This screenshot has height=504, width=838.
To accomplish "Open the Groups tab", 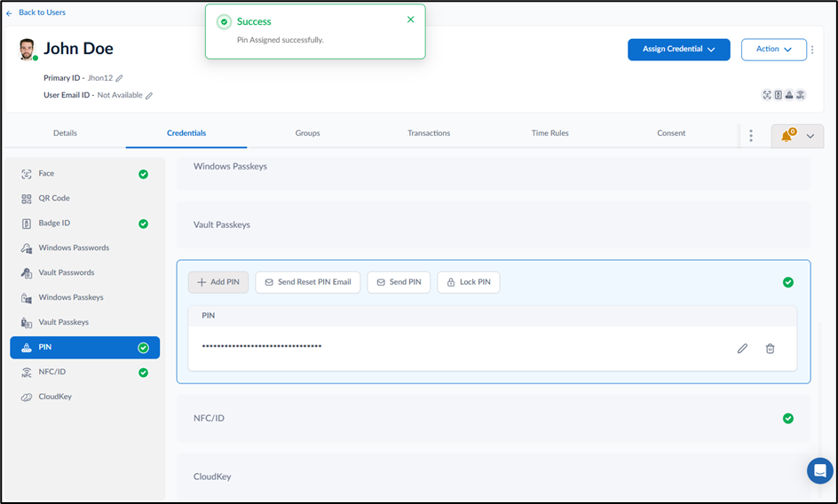I will point(308,133).
